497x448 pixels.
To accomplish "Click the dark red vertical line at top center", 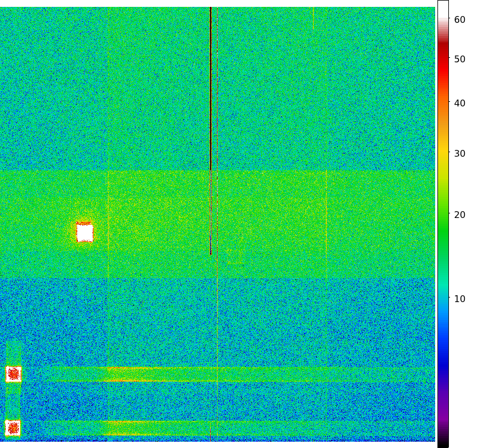I will 211,86.
